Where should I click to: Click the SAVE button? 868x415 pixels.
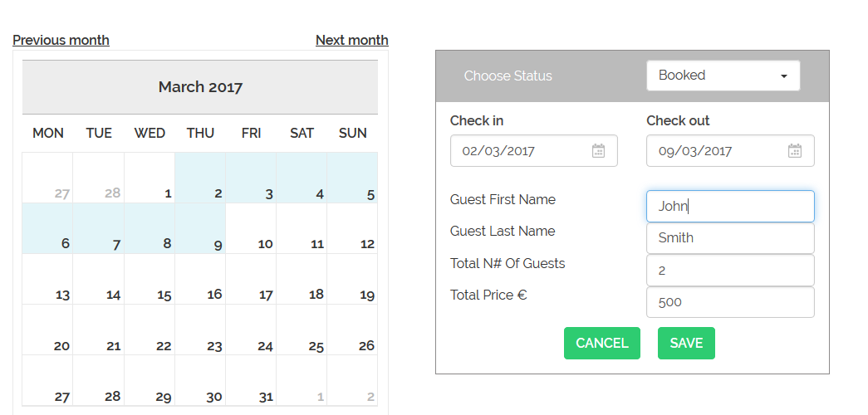coord(686,343)
